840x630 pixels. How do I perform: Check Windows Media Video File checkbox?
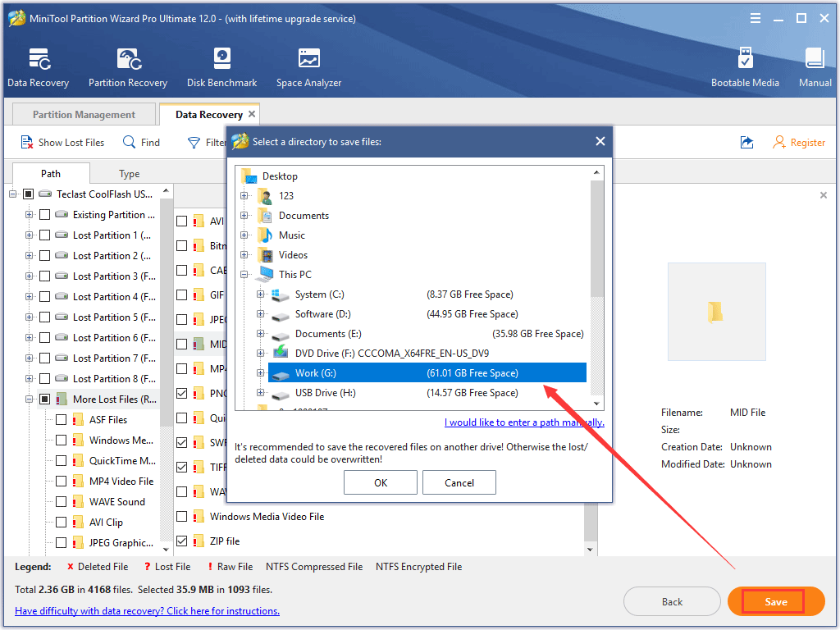181,517
